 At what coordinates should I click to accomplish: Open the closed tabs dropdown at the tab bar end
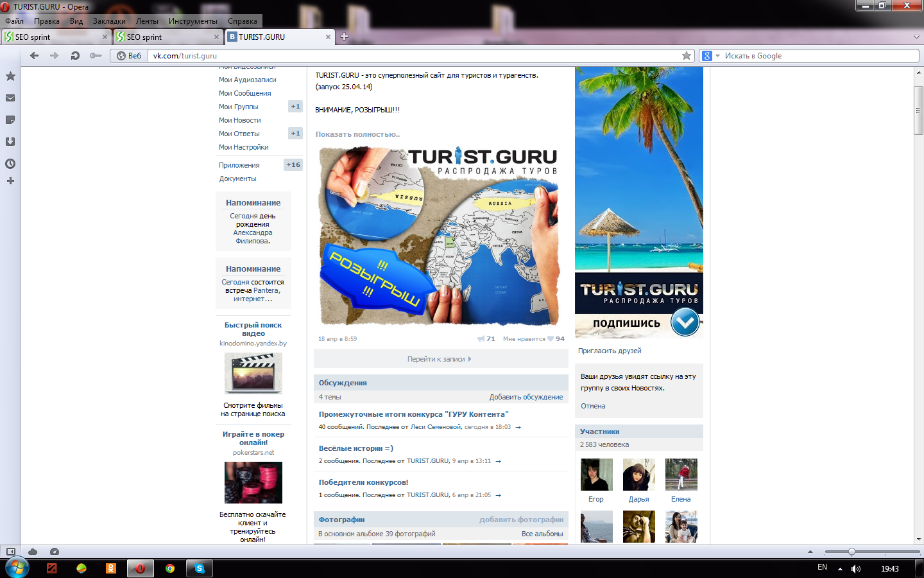(x=916, y=37)
